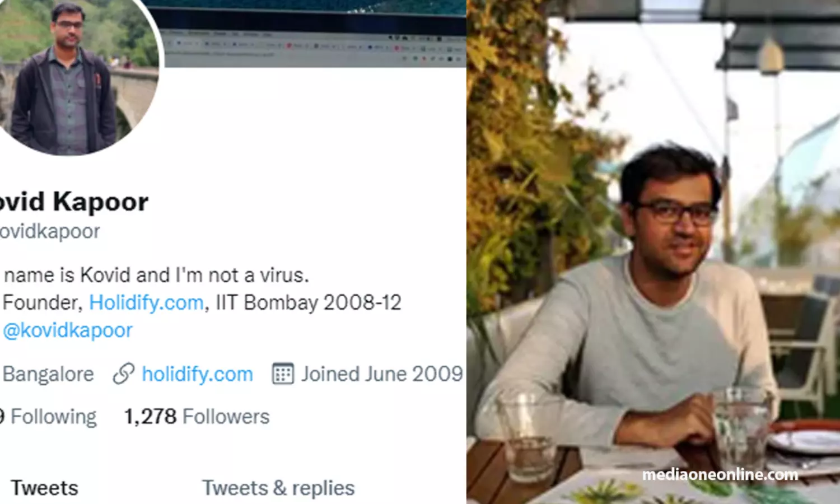Click the Kapoor display name heading
840x504 pixels.
click(101, 202)
